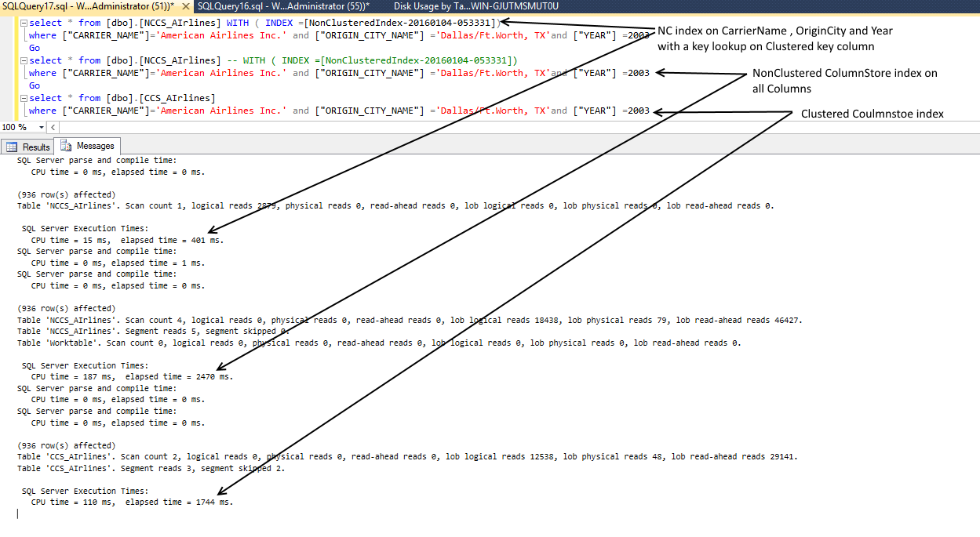Click 'CPU time = 15 ms' text
The height and width of the screenshot is (537, 980).
point(71,240)
